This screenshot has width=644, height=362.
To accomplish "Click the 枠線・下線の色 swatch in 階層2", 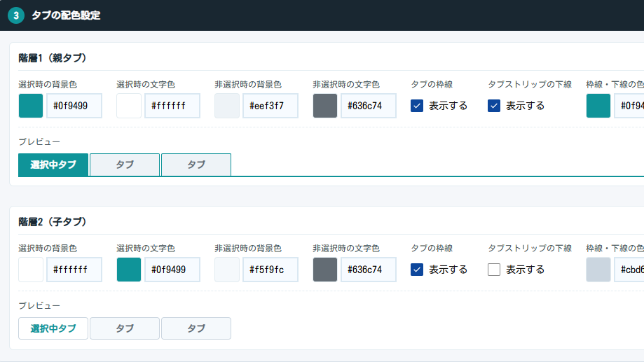I will (x=598, y=270).
